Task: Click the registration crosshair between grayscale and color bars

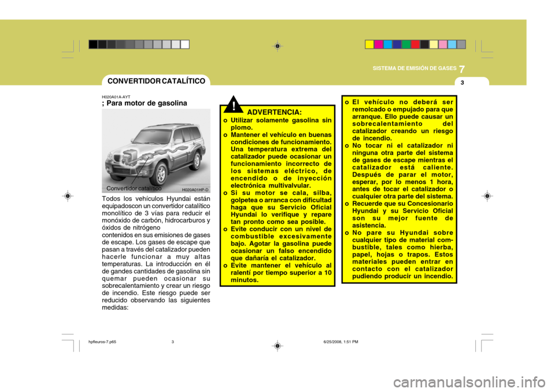Action: click(x=277, y=46)
